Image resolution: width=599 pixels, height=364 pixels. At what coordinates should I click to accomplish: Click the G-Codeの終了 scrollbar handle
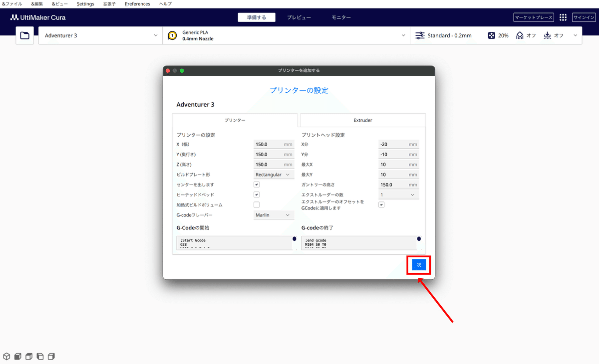pyautogui.click(x=419, y=239)
